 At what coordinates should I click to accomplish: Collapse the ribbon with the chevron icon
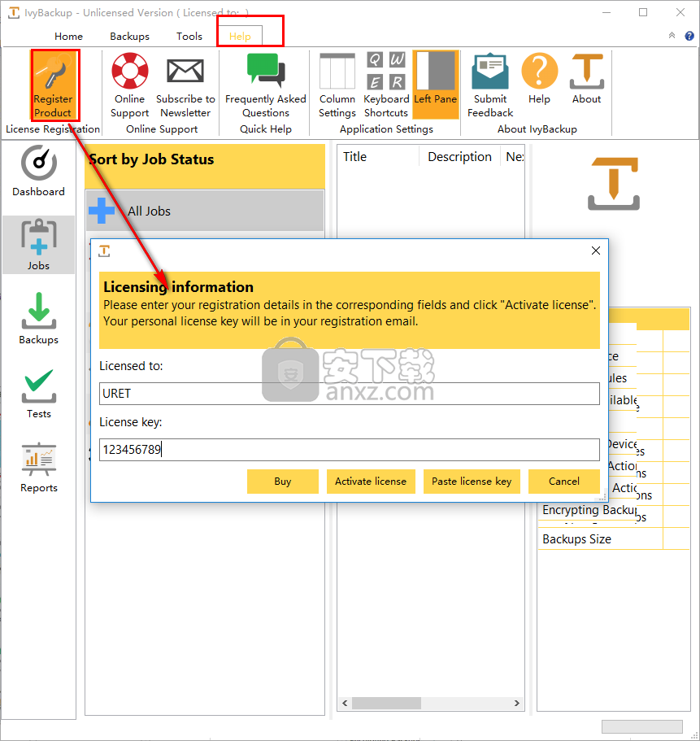[x=672, y=36]
